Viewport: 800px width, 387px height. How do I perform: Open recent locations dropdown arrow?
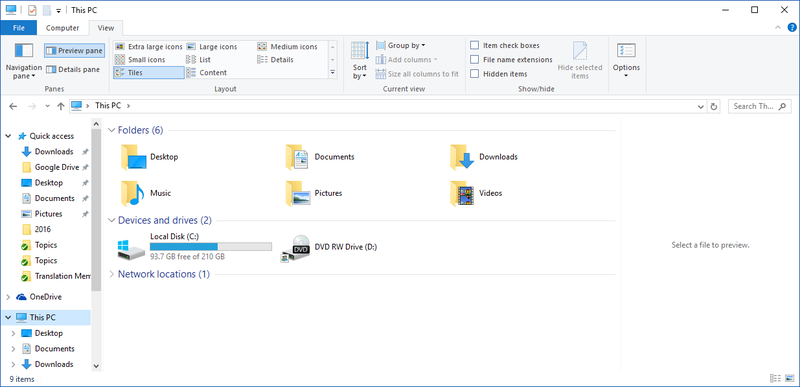point(47,106)
